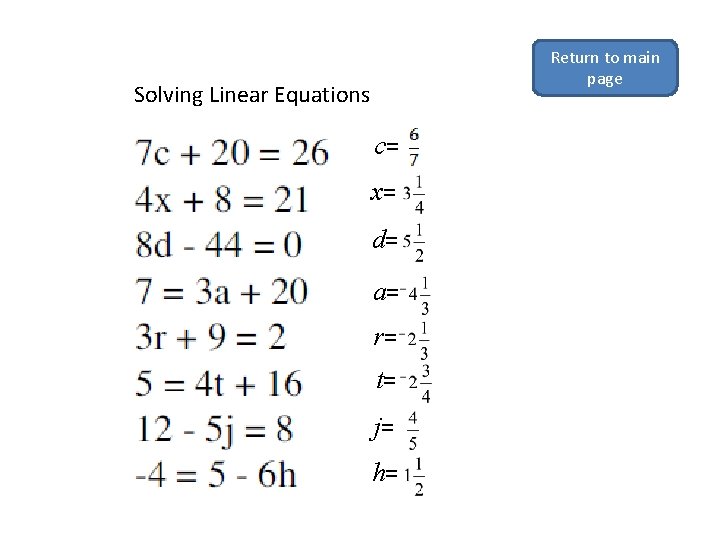The image size is (720, 540).
Task: Select the equation 4x + 8 = 21
Action: pyautogui.click(x=221, y=199)
